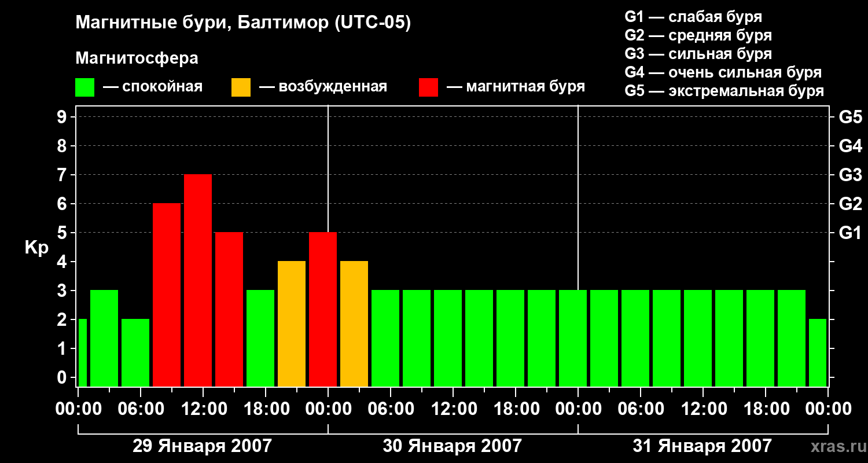Click the red bar reaching Kp 6
This screenshot has width=868, height=463.
pos(167,295)
